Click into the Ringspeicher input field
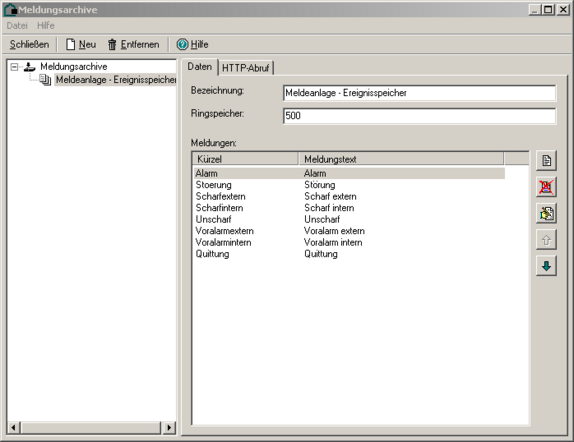The image size is (574, 442). 419,116
